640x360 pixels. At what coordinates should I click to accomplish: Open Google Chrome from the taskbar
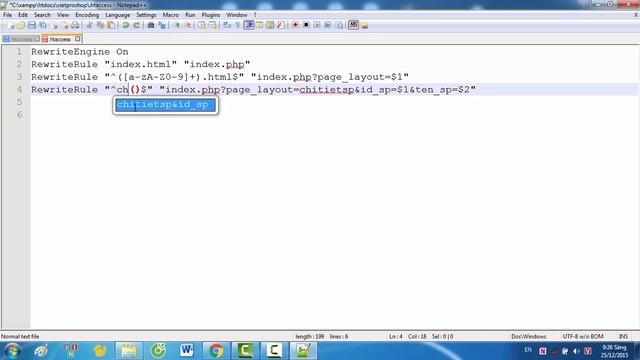(216, 351)
